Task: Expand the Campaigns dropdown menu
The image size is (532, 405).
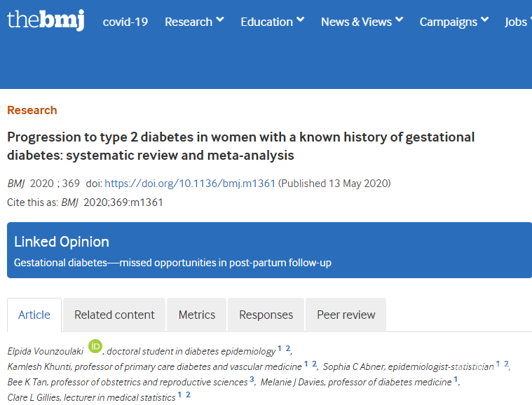Action: pyautogui.click(x=453, y=22)
